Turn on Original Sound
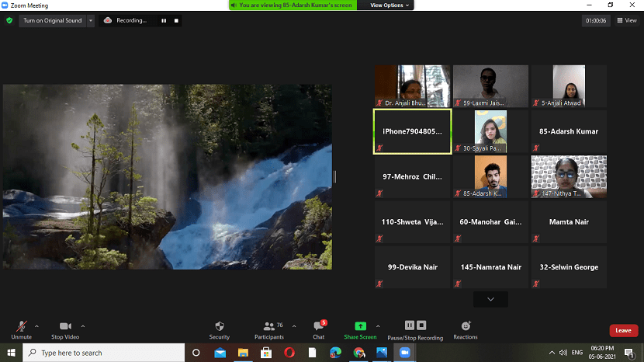This screenshot has width=644, height=362. coord(52,20)
